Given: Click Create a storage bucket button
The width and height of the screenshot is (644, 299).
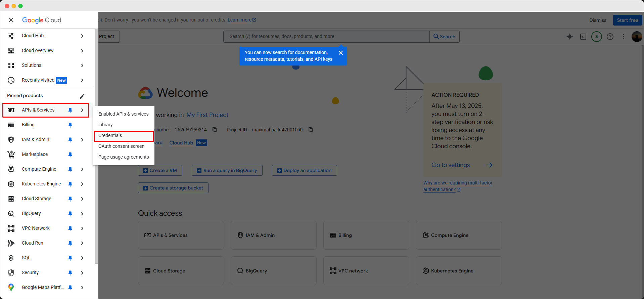Looking at the screenshot, I should [x=173, y=188].
